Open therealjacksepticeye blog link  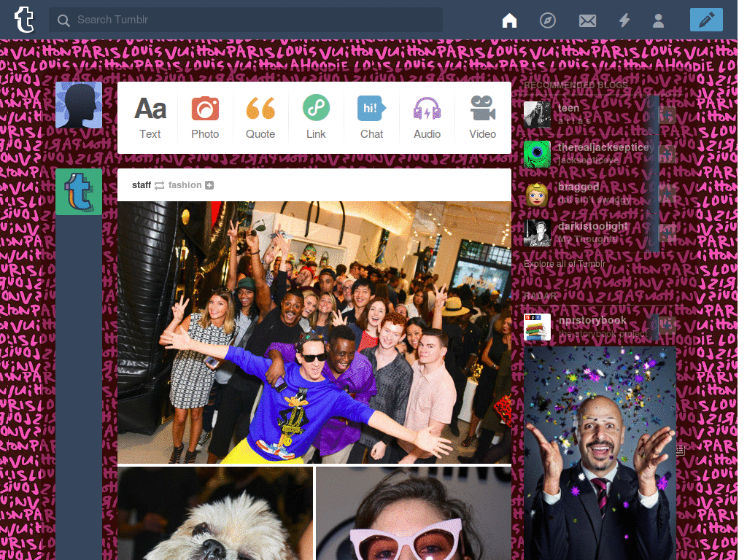coord(605,147)
